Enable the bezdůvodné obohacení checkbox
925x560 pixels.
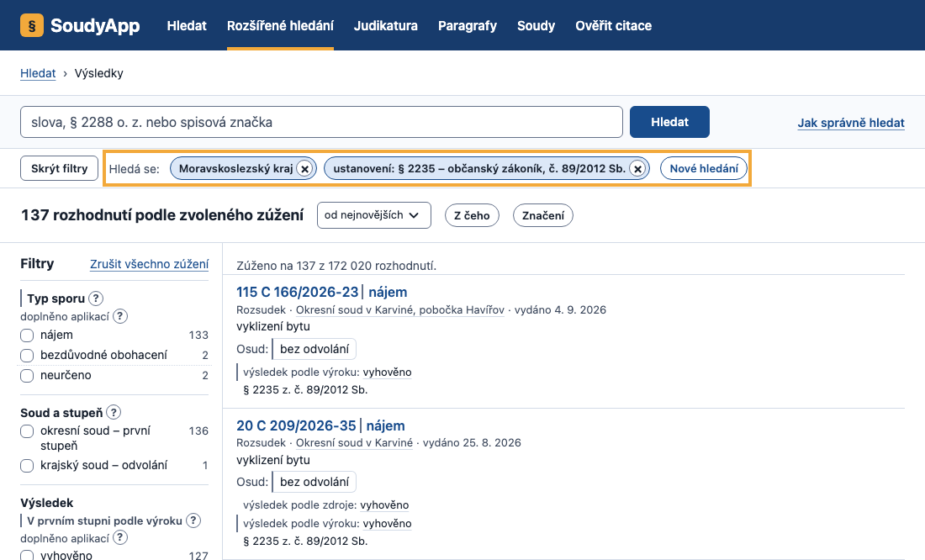pyautogui.click(x=27, y=356)
